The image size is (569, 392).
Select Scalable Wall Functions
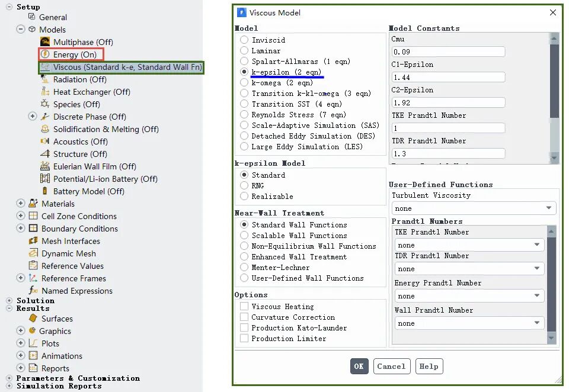pos(244,235)
